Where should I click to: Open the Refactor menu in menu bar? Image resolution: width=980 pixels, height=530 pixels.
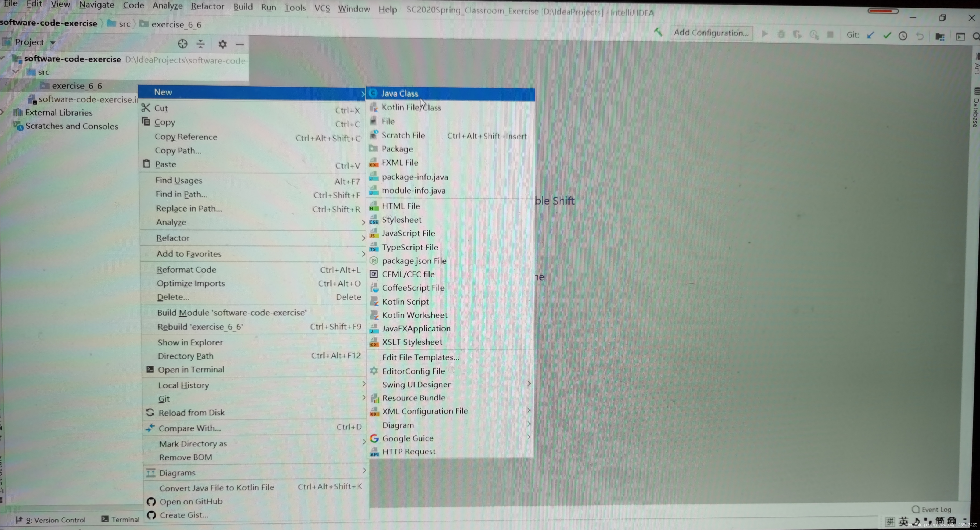(x=207, y=6)
